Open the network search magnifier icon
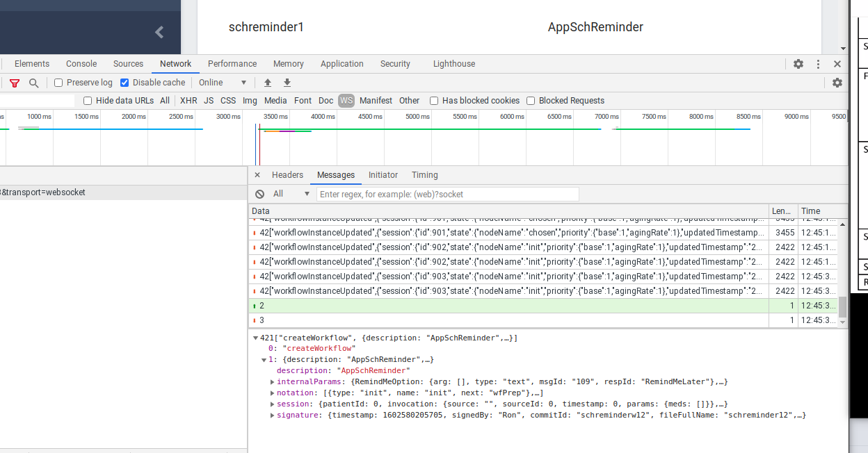The image size is (868, 453). pos(33,83)
